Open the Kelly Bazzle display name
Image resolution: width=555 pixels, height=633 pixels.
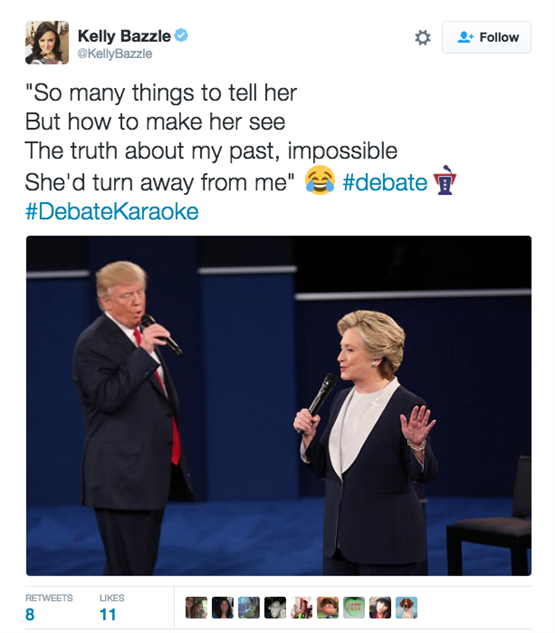click(x=124, y=36)
